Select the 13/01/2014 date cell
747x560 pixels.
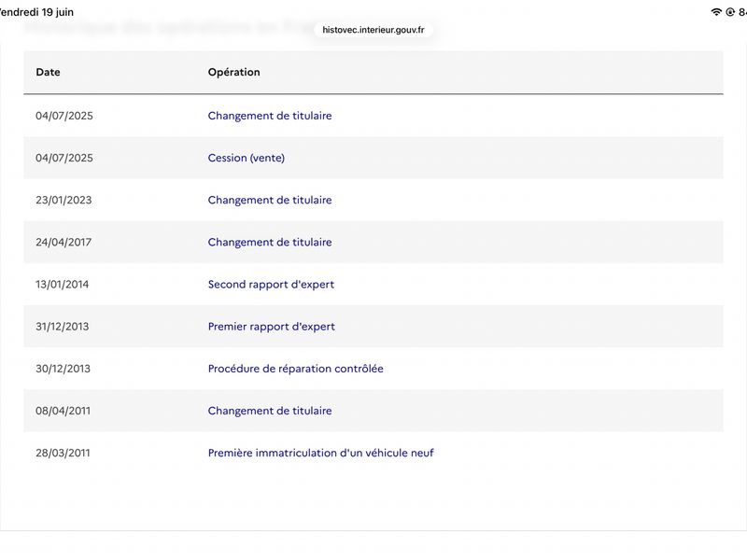tap(62, 285)
